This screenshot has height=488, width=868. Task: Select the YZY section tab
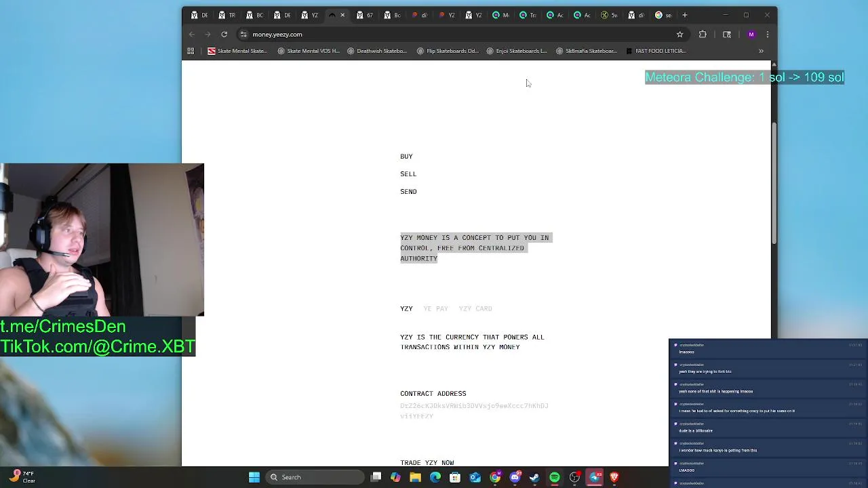coord(406,308)
